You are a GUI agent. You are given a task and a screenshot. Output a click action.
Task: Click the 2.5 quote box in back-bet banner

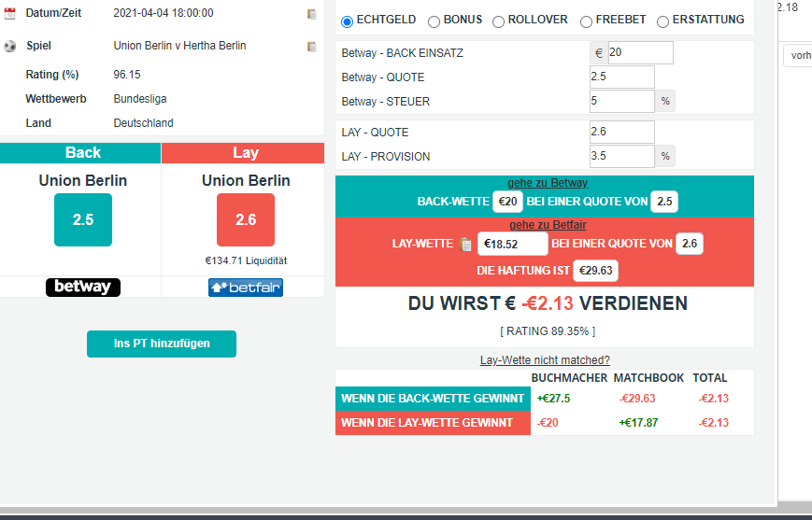664,202
